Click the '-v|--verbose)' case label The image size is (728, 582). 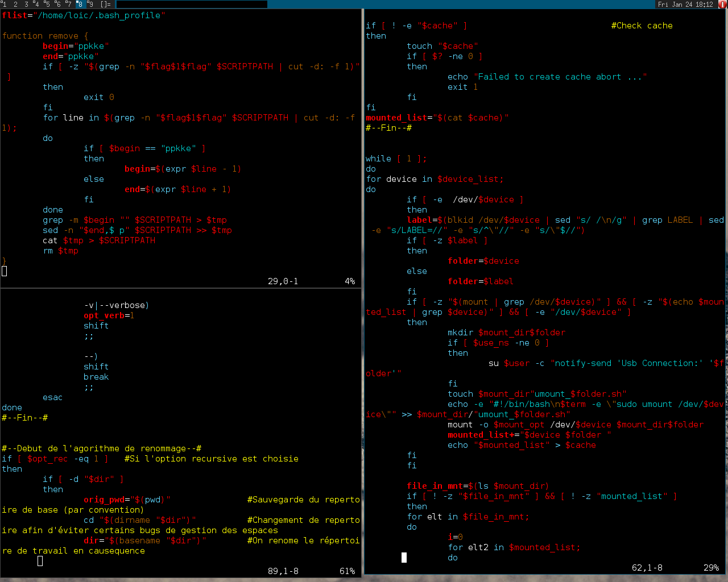[x=117, y=305]
